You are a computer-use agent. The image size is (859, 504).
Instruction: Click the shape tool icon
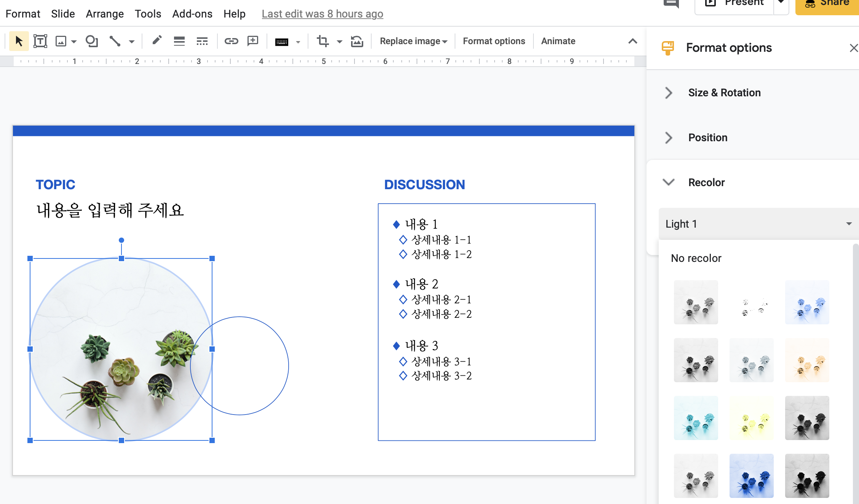[x=91, y=41]
